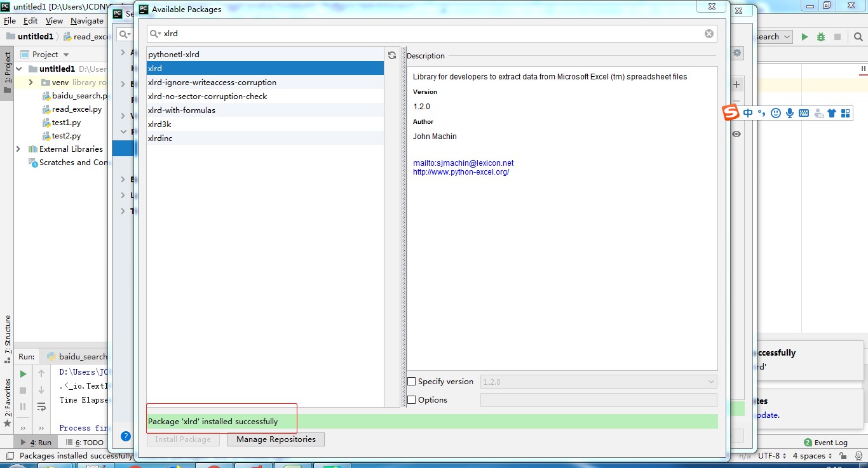Click the gear icon in Settings dialog

[x=737, y=53]
